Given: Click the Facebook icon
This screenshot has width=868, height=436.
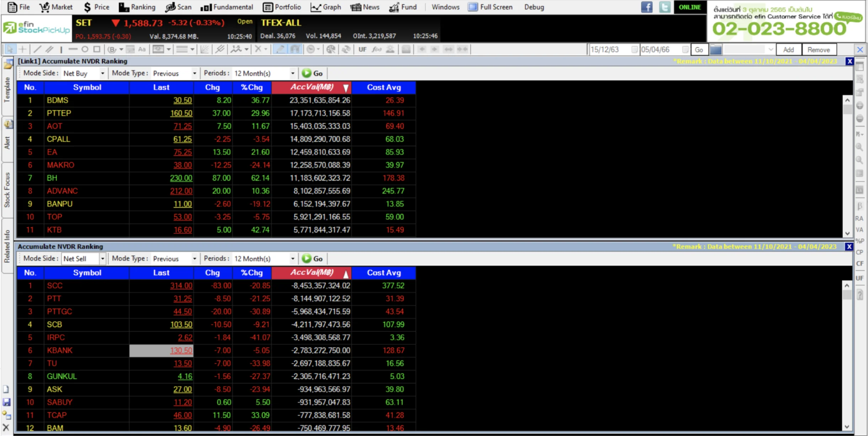Looking at the screenshot, I should point(647,7).
